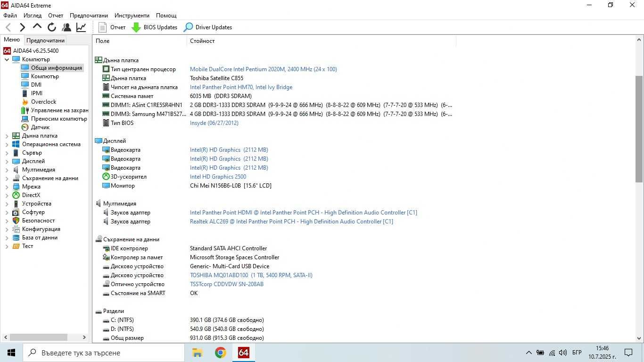Select the Overclock flame item

(43, 102)
